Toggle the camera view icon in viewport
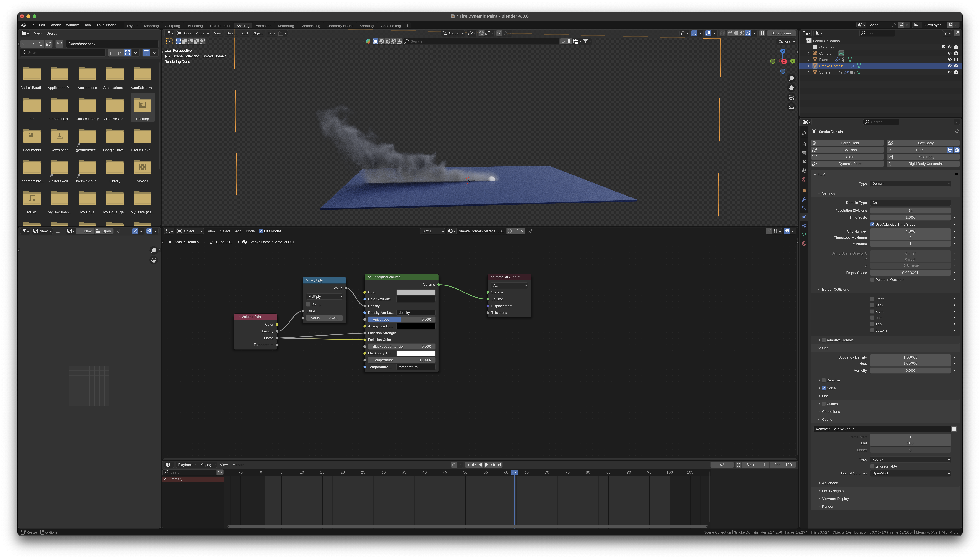Screen dimensions: 980x559 click(x=791, y=97)
